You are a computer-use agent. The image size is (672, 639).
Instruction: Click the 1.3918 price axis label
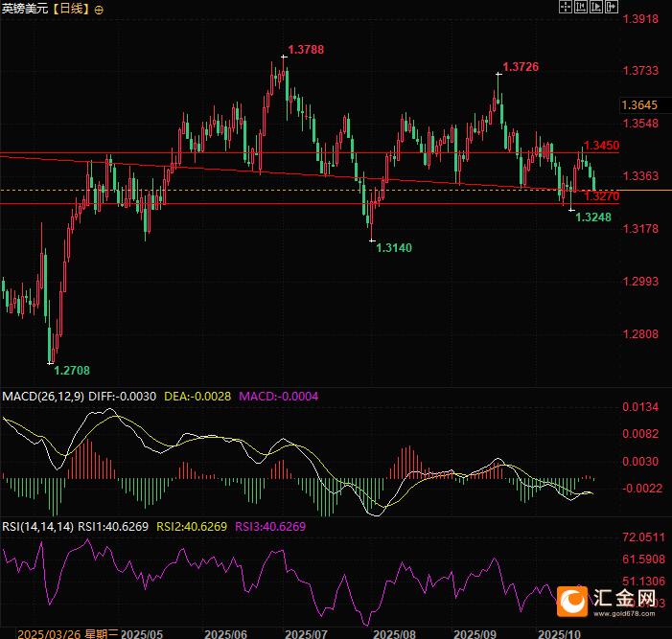[x=640, y=19]
